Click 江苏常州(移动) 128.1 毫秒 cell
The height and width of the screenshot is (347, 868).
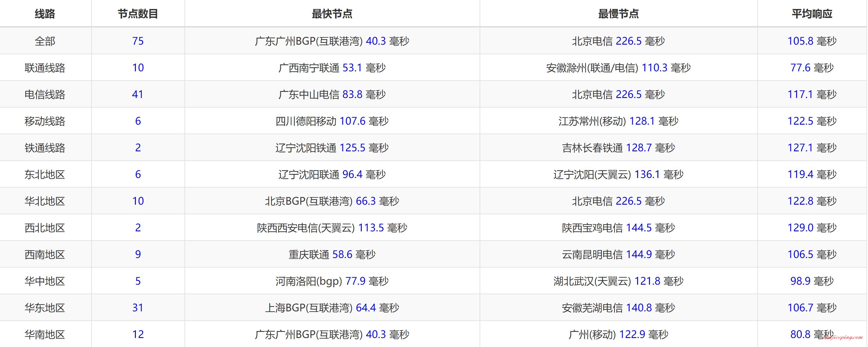coord(618,121)
